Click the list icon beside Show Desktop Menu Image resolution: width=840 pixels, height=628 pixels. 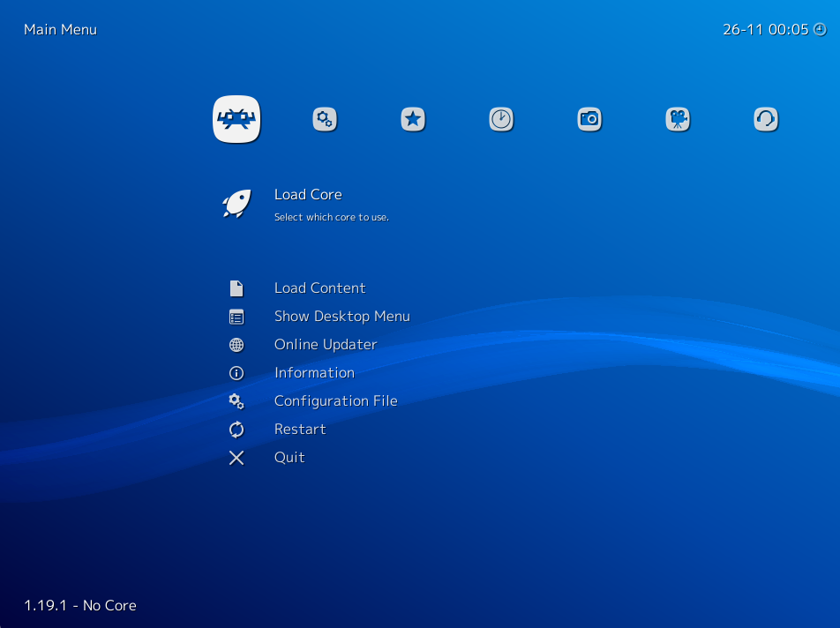[x=236, y=317]
